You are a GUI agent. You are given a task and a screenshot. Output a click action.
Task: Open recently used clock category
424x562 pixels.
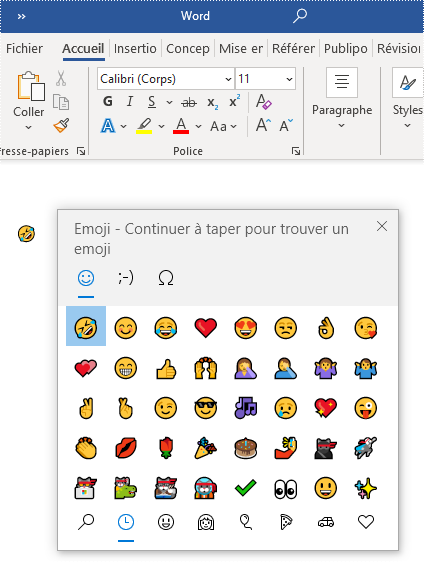126,522
